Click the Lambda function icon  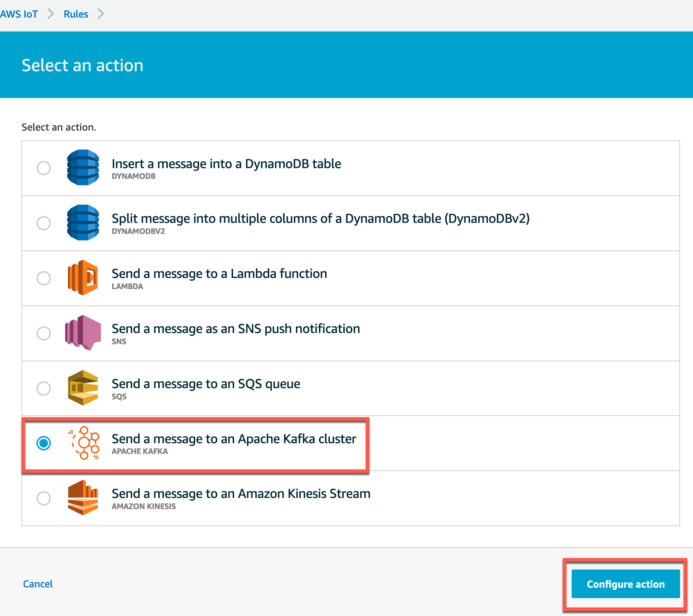pyautogui.click(x=83, y=278)
